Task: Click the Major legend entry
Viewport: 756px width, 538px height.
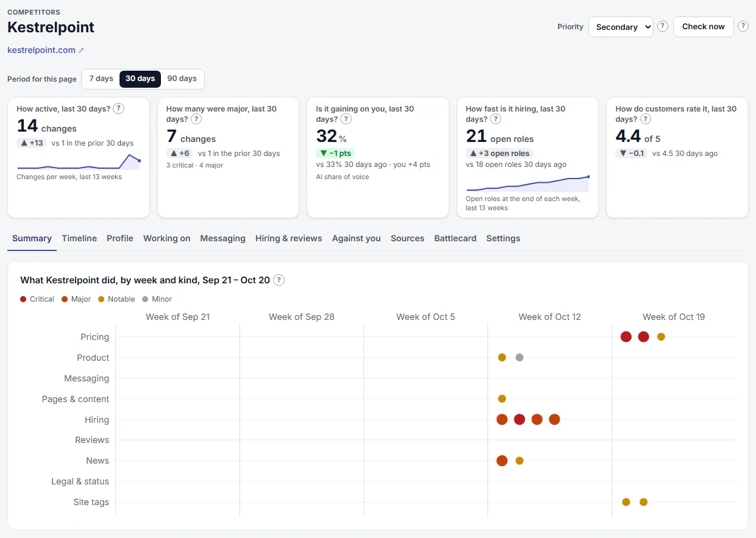Action: click(76, 299)
